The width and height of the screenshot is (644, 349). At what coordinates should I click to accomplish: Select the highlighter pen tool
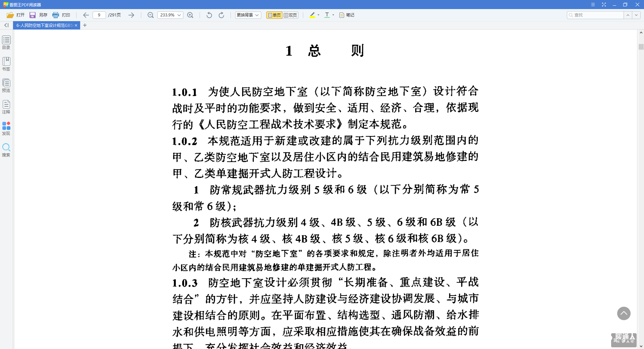point(312,15)
